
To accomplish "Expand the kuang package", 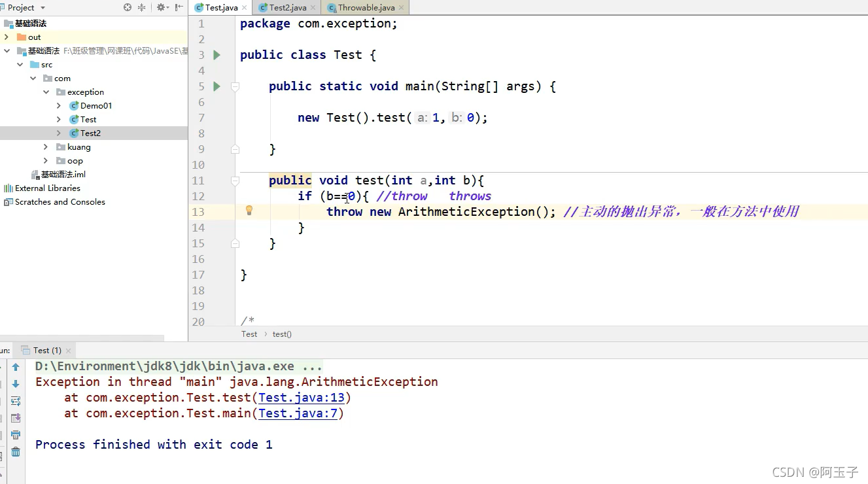I will (46, 147).
